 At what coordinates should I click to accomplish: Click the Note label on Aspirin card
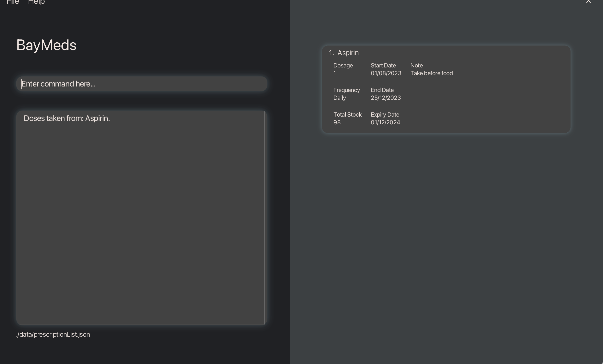(416, 65)
